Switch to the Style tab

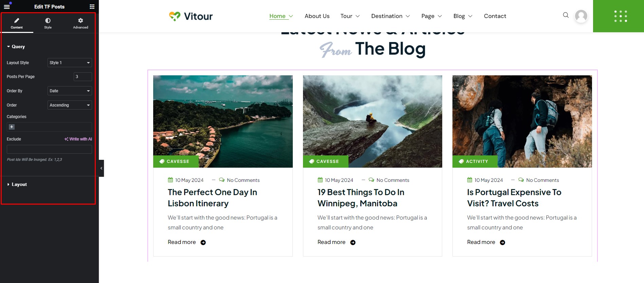click(x=48, y=23)
